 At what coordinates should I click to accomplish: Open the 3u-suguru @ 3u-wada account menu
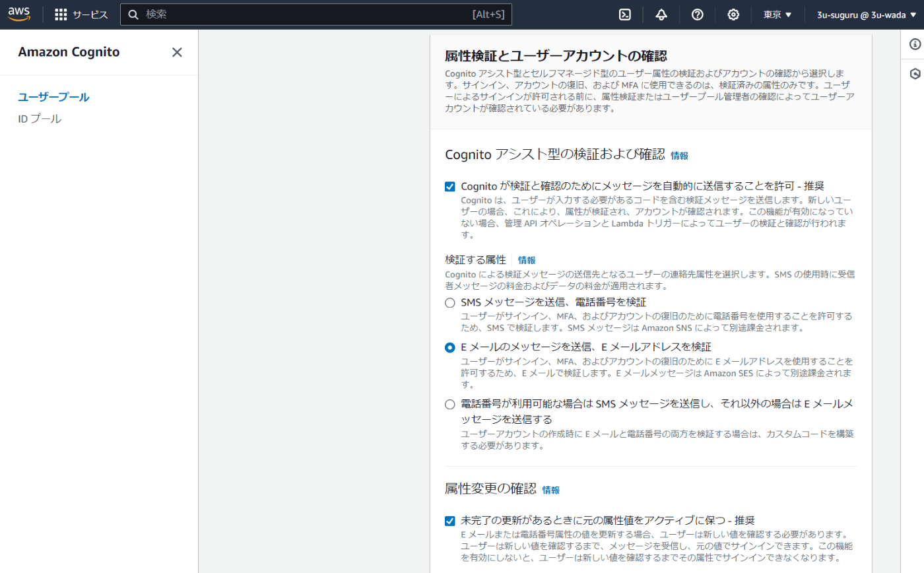867,15
